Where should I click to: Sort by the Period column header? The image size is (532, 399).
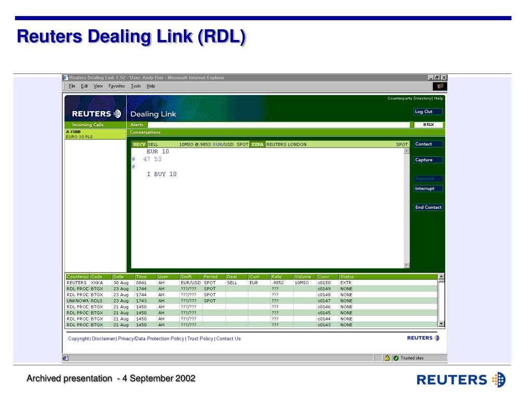click(x=214, y=277)
